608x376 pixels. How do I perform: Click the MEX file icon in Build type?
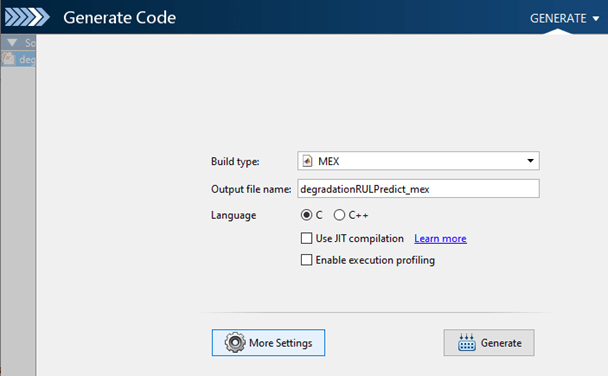pos(307,161)
